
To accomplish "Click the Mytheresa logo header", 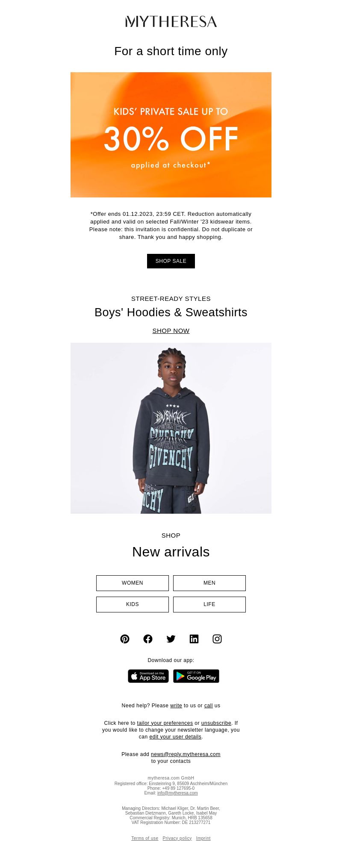I will tap(171, 22).
